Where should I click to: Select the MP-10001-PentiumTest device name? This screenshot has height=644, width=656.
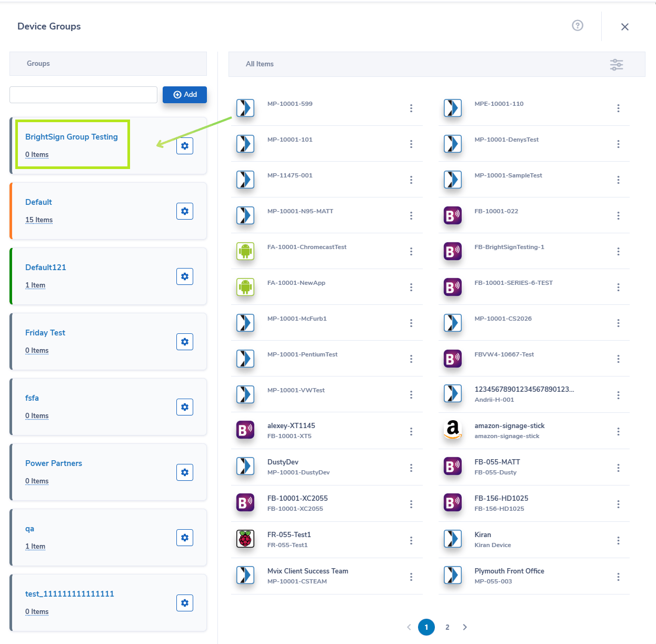[302, 354]
